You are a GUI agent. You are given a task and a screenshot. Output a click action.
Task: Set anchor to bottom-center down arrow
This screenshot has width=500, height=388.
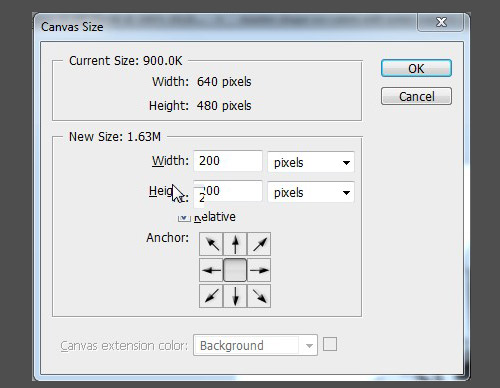(x=235, y=296)
